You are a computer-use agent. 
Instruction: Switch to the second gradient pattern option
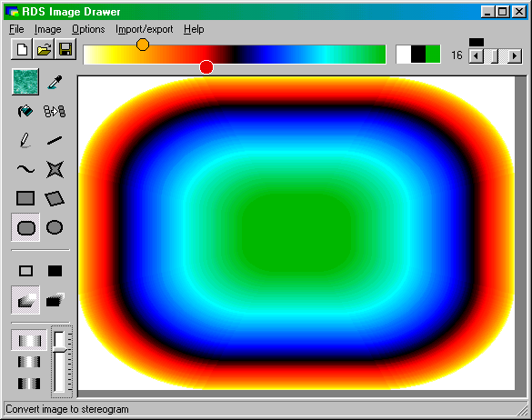(29, 362)
